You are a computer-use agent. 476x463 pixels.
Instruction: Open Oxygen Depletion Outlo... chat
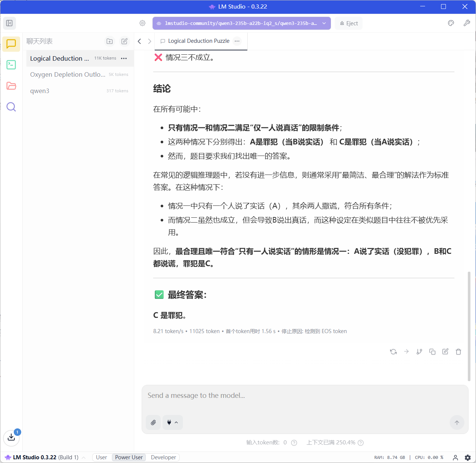(x=68, y=74)
